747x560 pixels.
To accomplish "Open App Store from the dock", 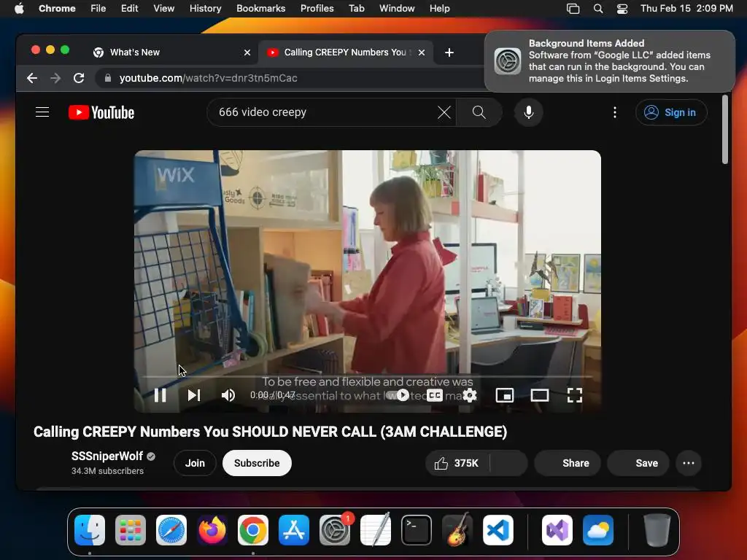I will [294, 530].
